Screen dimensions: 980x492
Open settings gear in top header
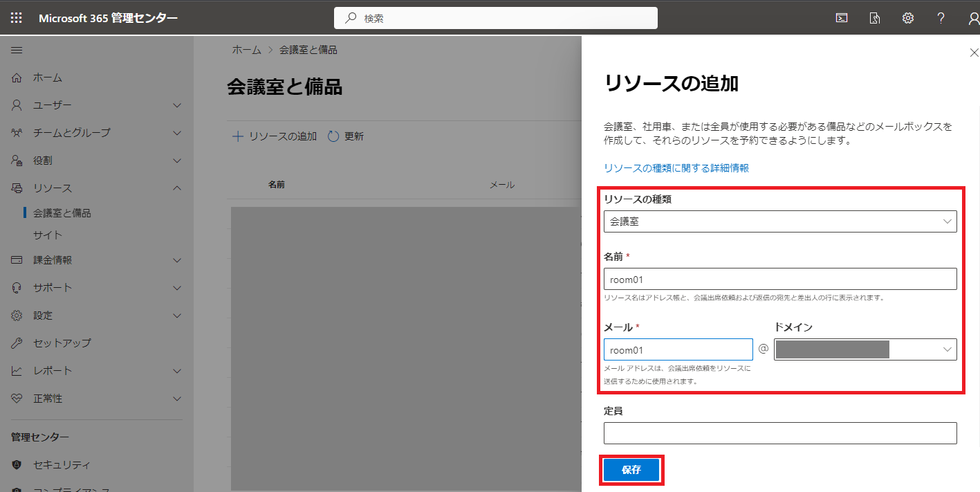[x=908, y=18]
